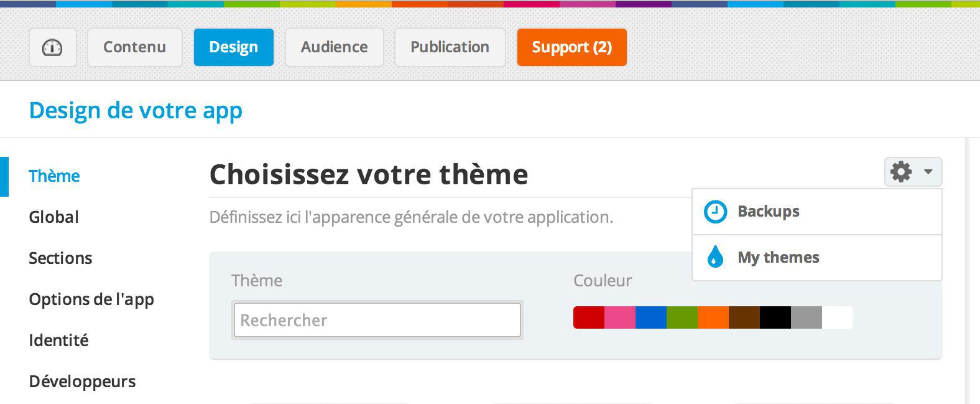
Task: Open the Identité settings
Action: coord(58,341)
